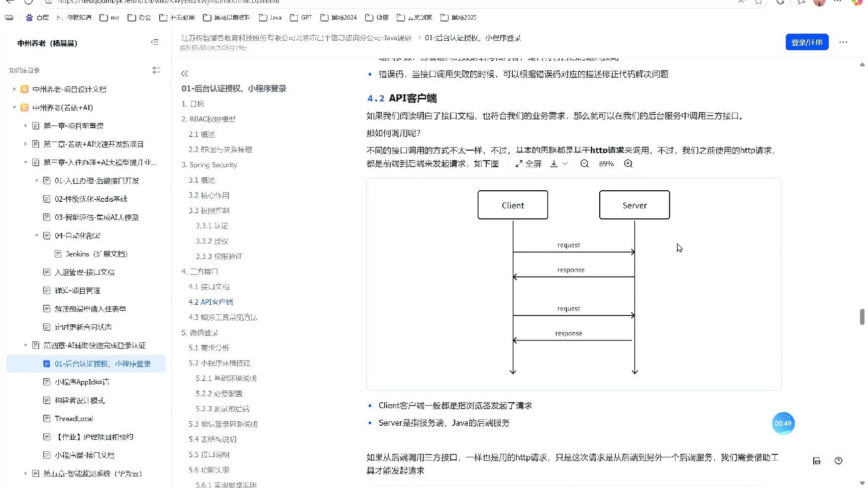Click the document comments icon at bottom right
Image resolution: width=868 pixels, height=488 pixels.
pyautogui.click(x=817, y=460)
